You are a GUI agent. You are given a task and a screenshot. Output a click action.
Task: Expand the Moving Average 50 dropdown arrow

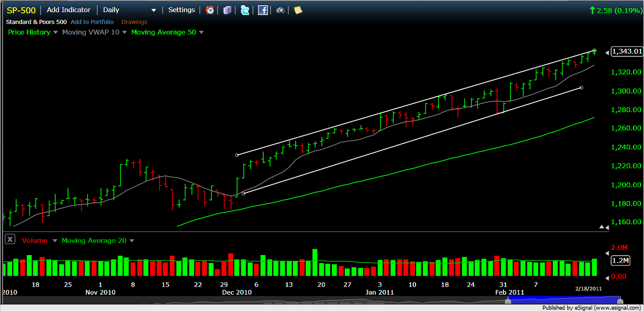click(x=201, y=33)
